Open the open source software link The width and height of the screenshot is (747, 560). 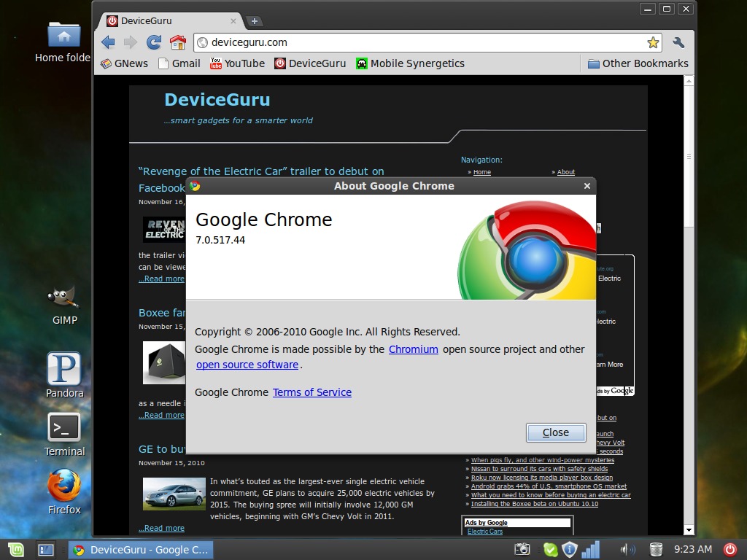coord(247,365)
